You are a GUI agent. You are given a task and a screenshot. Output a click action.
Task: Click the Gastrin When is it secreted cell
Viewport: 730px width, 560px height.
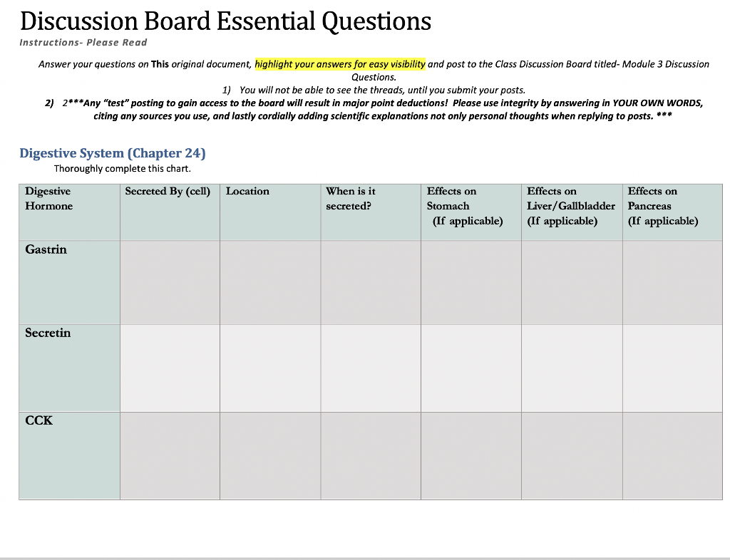pyautogui.click(x=371, y=282)
